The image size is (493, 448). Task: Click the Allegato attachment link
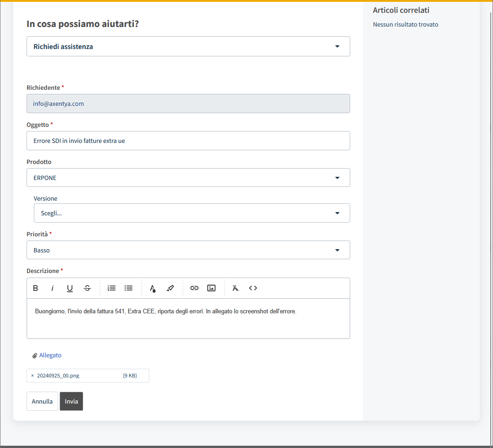50,355
